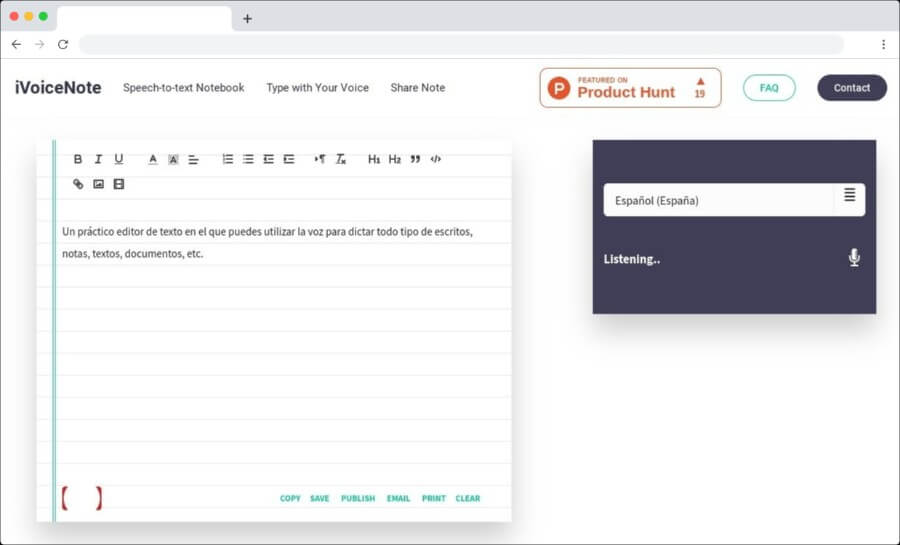Click the Listening.. status text
The height and width of the screenshot is (545, 900).
pos(632,259)
